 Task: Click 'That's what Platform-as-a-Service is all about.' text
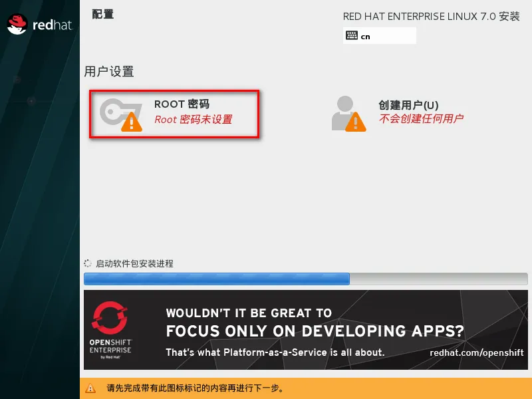[x=275, y=352]
